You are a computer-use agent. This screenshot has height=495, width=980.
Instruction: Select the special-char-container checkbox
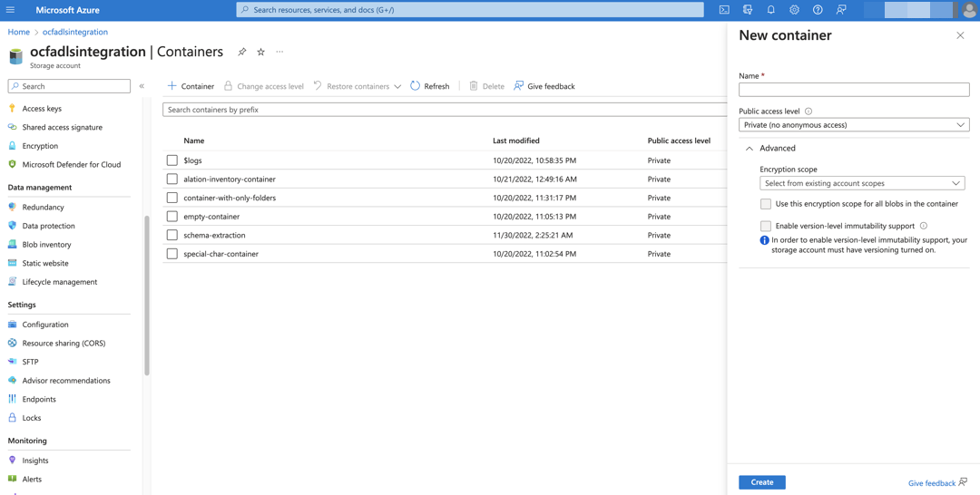tap(172, 254)
